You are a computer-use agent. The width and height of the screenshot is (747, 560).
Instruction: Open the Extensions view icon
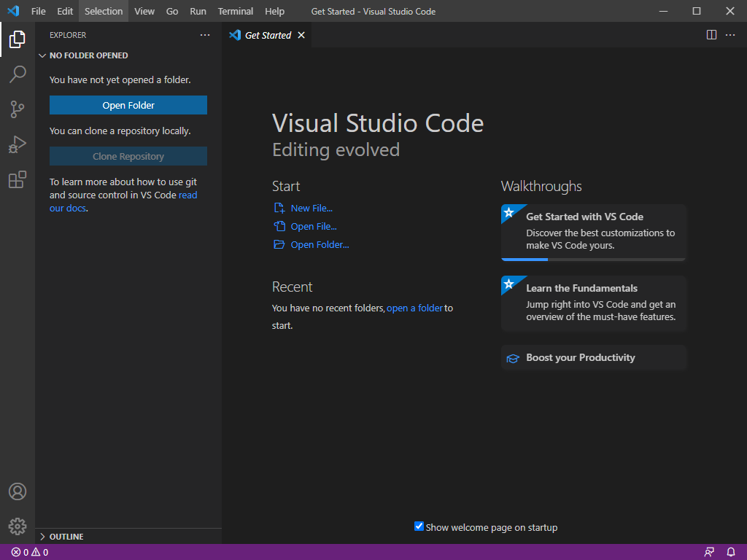[18, 179]
